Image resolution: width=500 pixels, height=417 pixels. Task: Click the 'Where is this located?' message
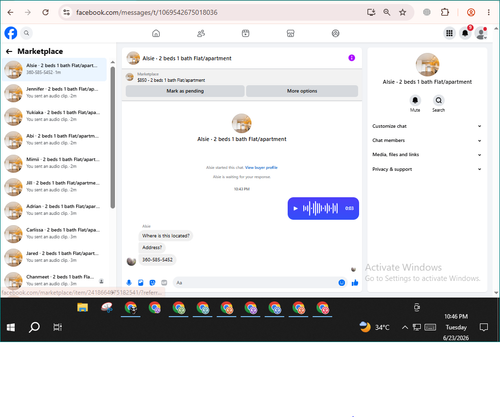tap(166, 236)
